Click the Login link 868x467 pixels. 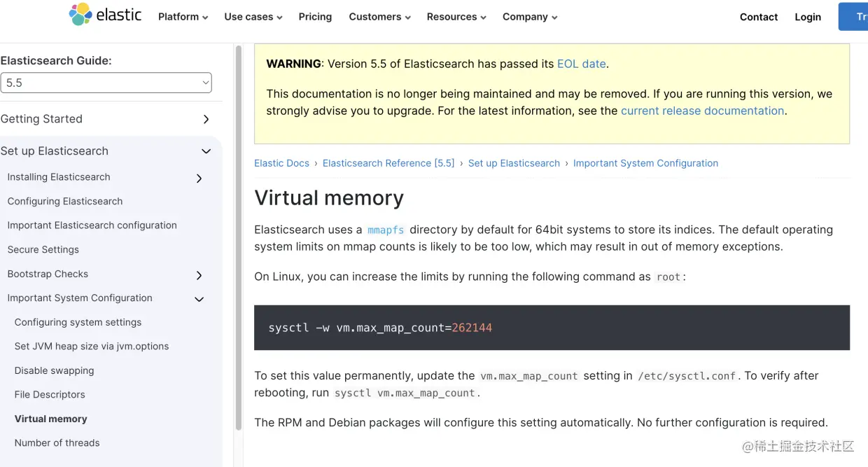coord(808,17)
